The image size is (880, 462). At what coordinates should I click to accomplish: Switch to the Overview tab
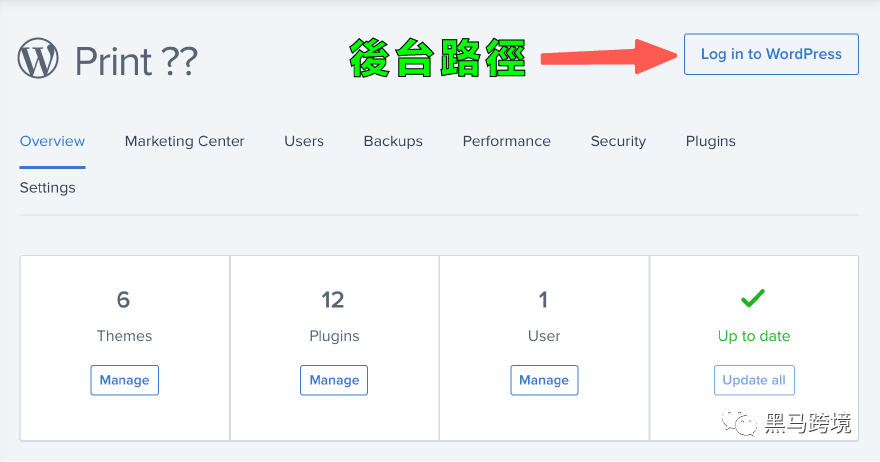pyautogui.click(x=52, y=141)
